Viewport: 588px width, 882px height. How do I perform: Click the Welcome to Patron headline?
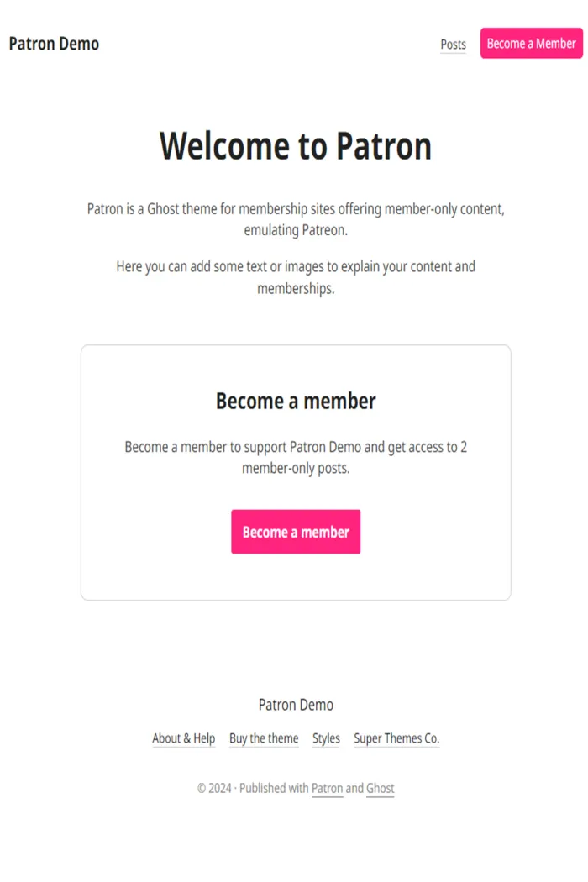[x=296, y=145]
